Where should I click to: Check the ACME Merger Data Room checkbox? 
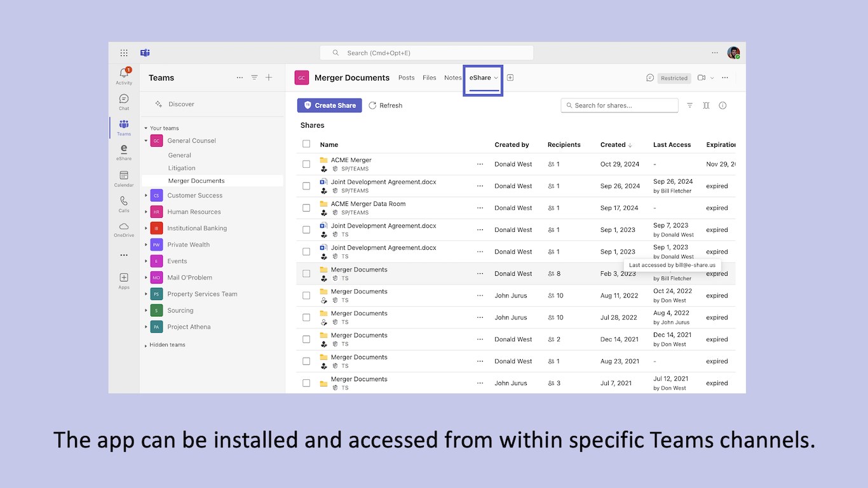tap(306, 208)
